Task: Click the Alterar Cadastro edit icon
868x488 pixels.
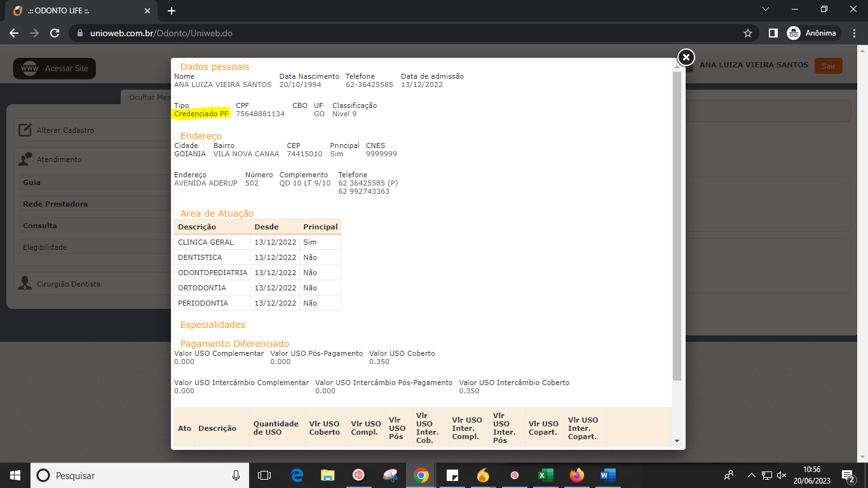Action: [25, 130]
